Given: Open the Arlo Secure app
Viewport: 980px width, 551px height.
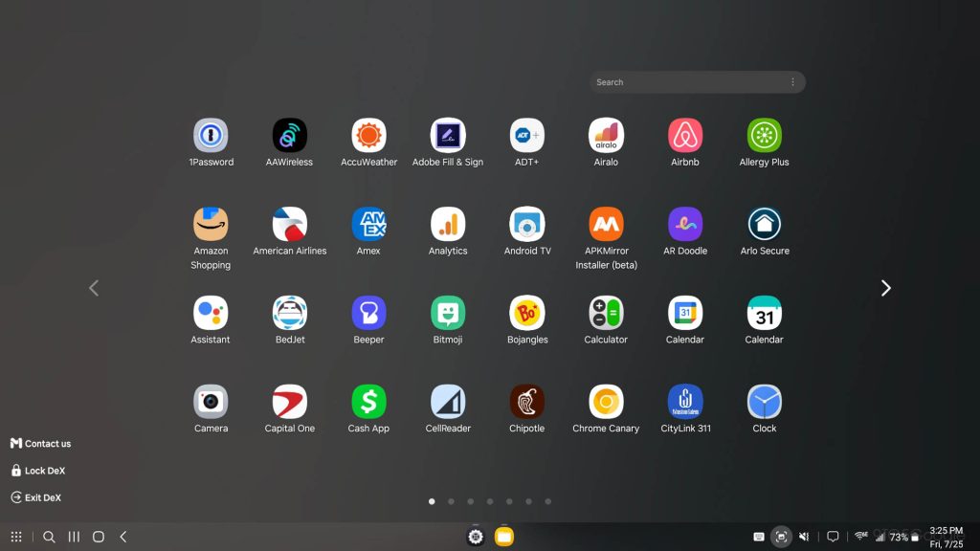Looking at the screenshot, I should point(764,225).
